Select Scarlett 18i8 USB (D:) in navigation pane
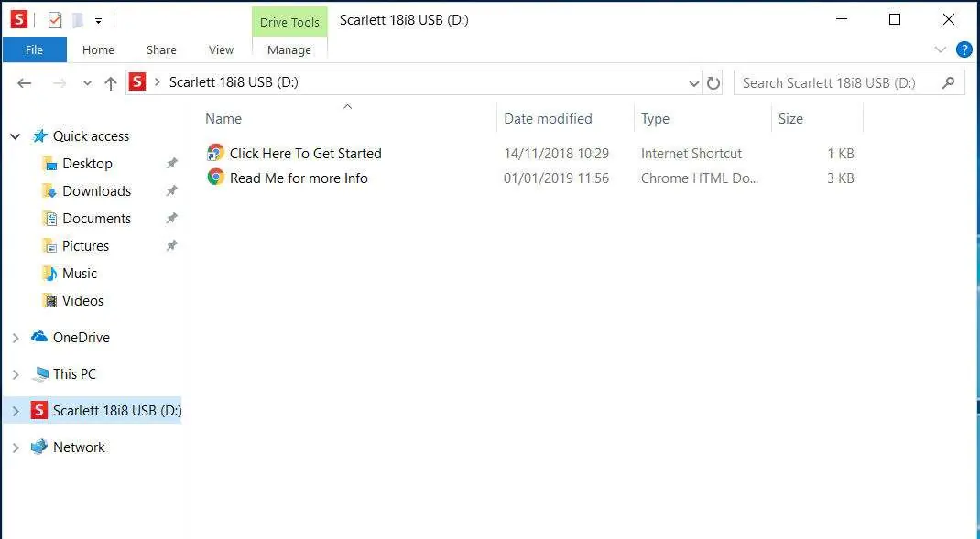The image size is (980, 539). [117, 410]
